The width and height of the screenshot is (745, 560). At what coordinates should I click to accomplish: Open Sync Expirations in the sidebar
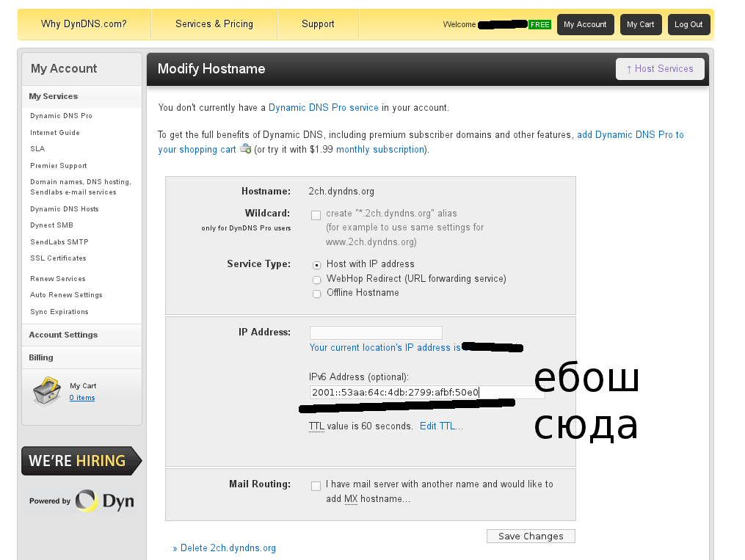[59, 312]
